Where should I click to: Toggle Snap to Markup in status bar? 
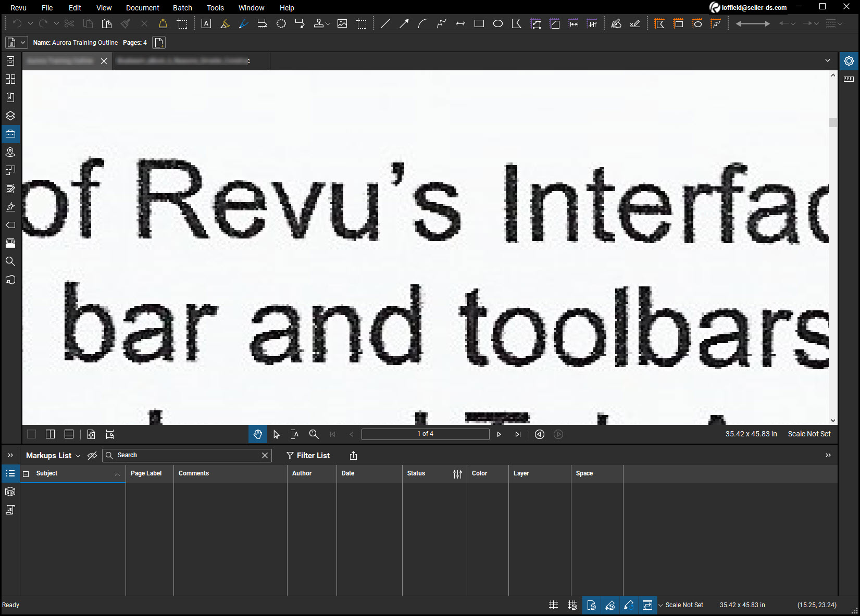click(610, 605)
